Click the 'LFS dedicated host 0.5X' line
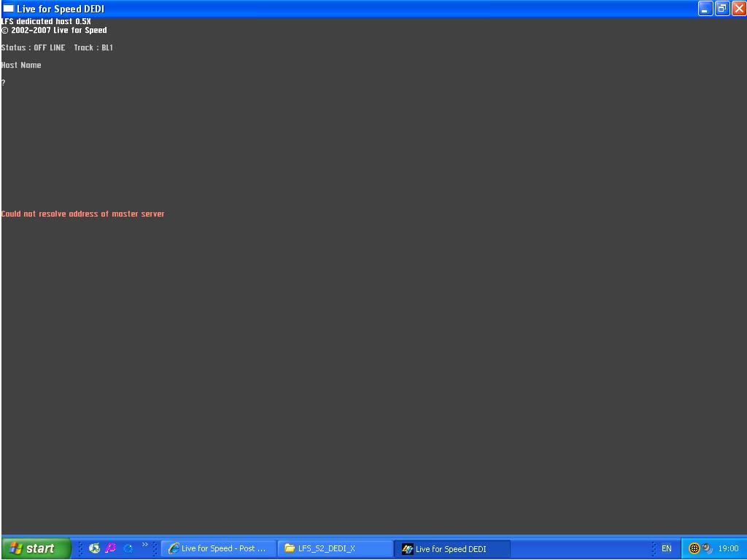The image size is (747, 560). 46,21
